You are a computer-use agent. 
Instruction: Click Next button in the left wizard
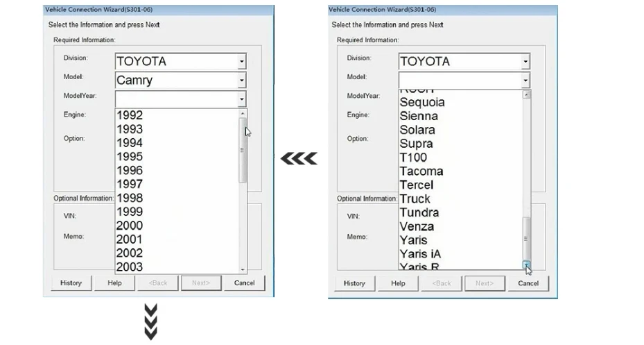(201, 283)
